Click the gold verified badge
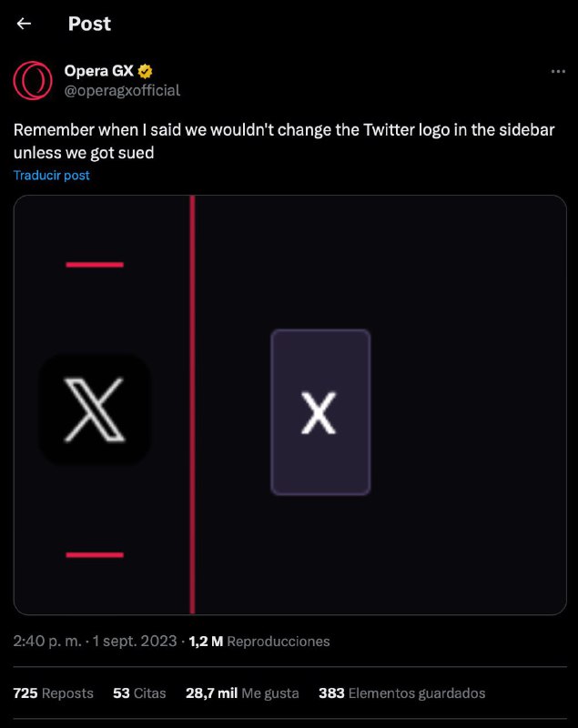 [145, 71]
